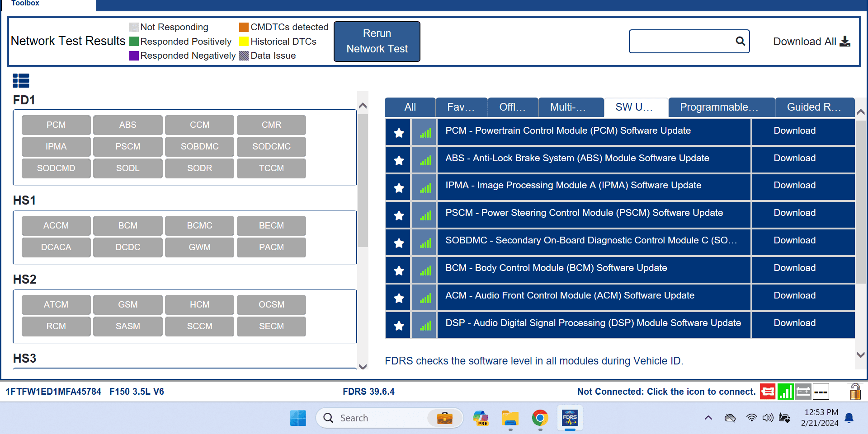Click the grid view icon above FD1
This screenshot has width=868, height=434.
click(21, 80)
